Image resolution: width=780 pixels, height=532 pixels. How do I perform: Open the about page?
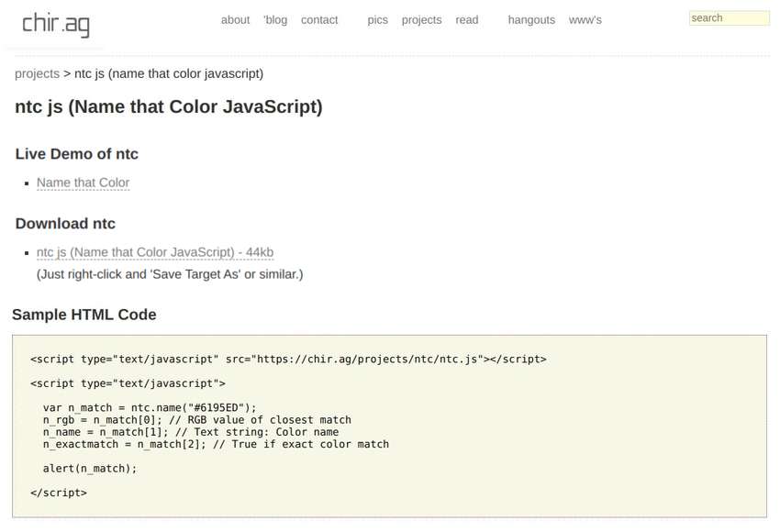[235, 20]
